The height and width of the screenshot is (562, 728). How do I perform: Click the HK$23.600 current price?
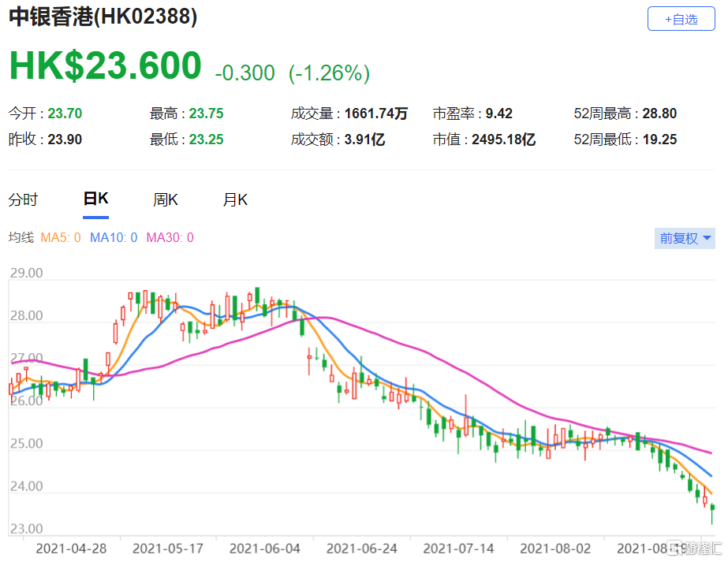(x=106, y=65)
